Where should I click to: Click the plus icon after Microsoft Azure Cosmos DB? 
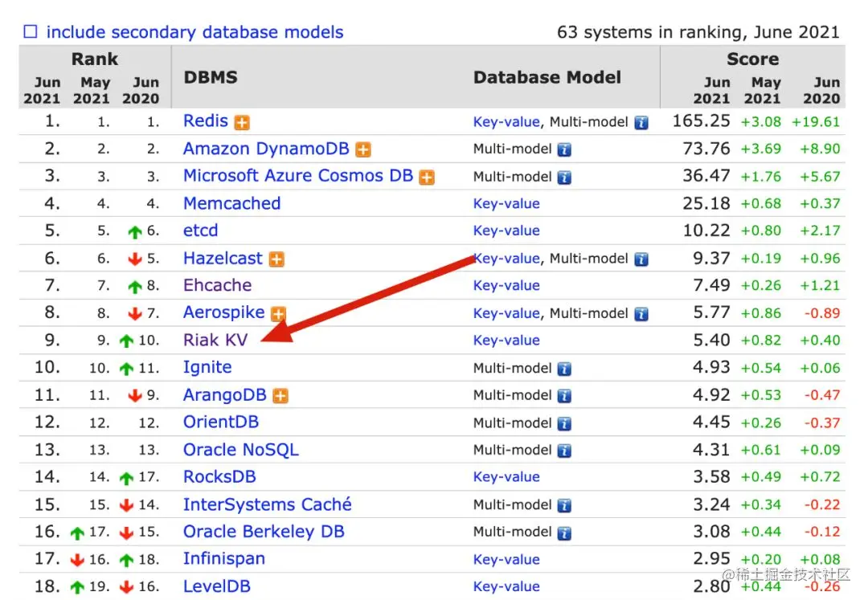coord(427,177)
